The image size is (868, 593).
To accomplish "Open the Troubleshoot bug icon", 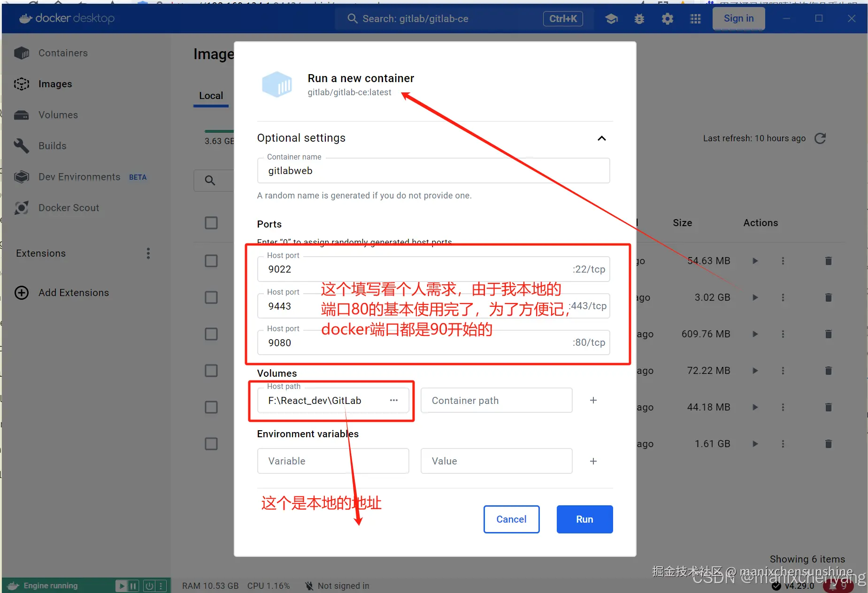I will [639, 19].
